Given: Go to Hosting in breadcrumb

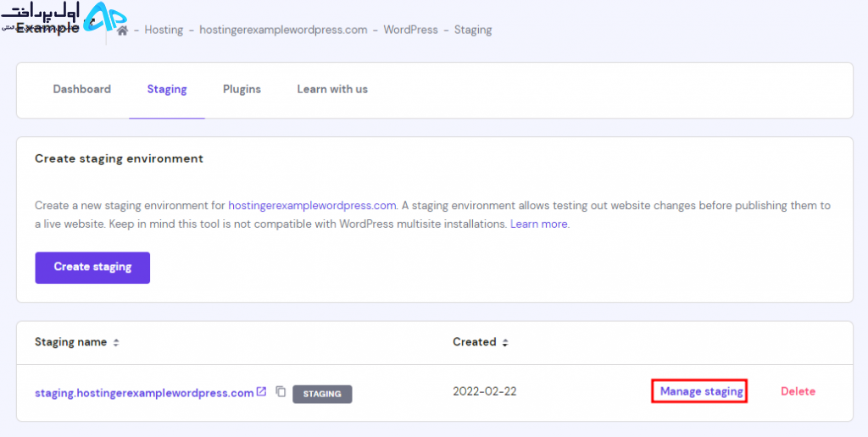Looking at the screenshot, I should [x=164, y=30].
